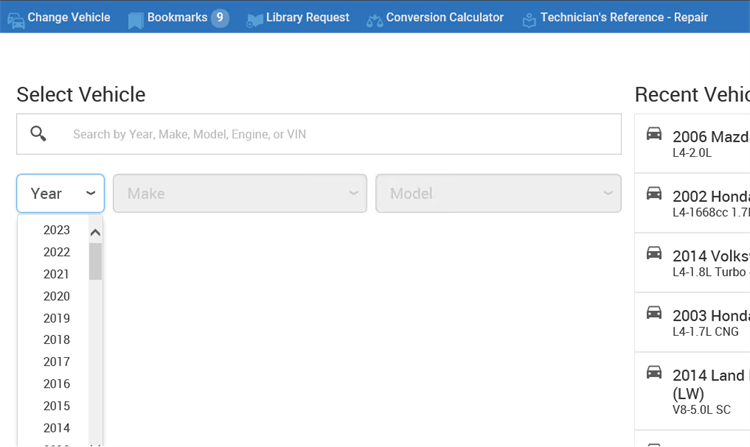Open Technician's Reference - Repair

[x=615, y=18]
